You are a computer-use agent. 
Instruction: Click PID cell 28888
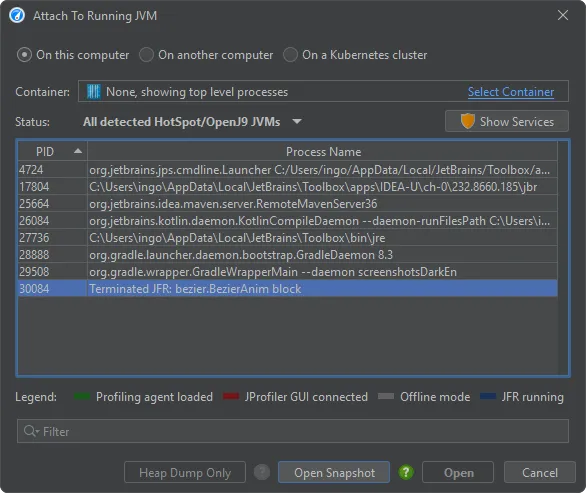pyautogui.click(x=53, y=255)
